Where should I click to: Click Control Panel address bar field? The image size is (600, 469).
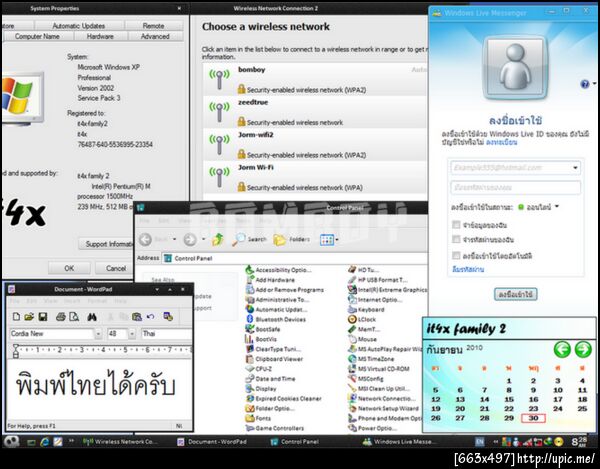(x=295, y=258)
